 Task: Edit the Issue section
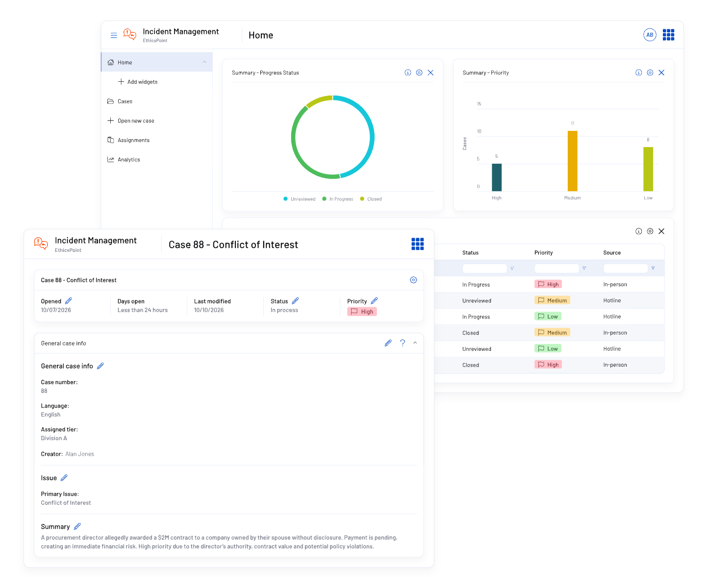tap(64, 478)
